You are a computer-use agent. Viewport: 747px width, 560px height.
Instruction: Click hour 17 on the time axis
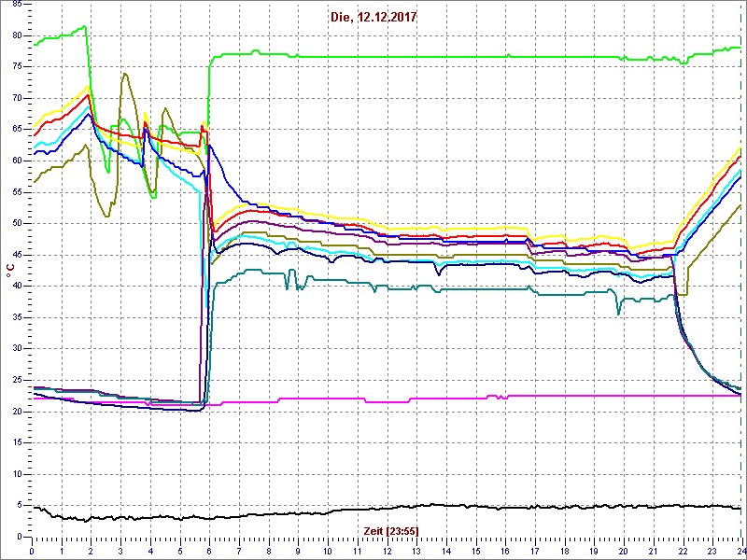(534, 550)
